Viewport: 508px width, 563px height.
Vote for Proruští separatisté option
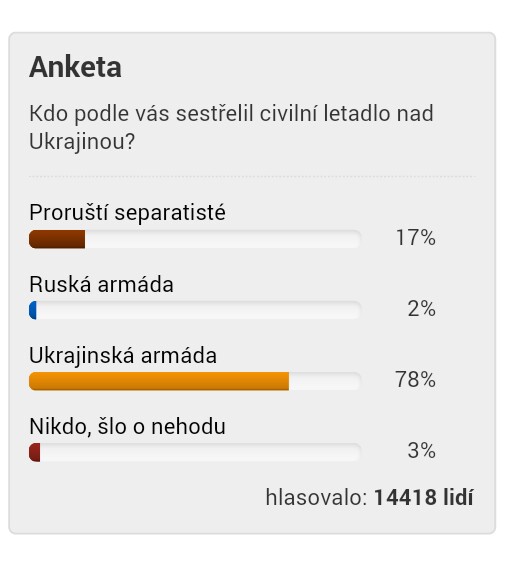(127, 212)
